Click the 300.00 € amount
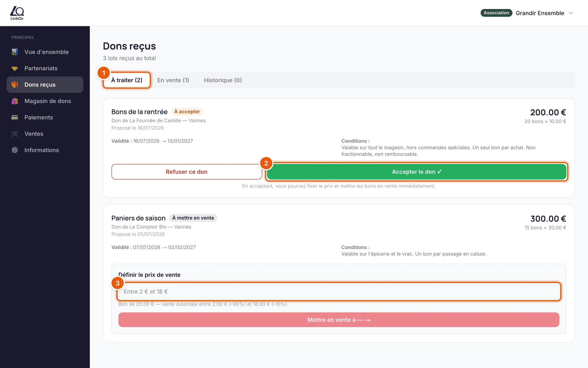Screen dimensions: 588x368 pyautogui.click(x=548, y=219)
